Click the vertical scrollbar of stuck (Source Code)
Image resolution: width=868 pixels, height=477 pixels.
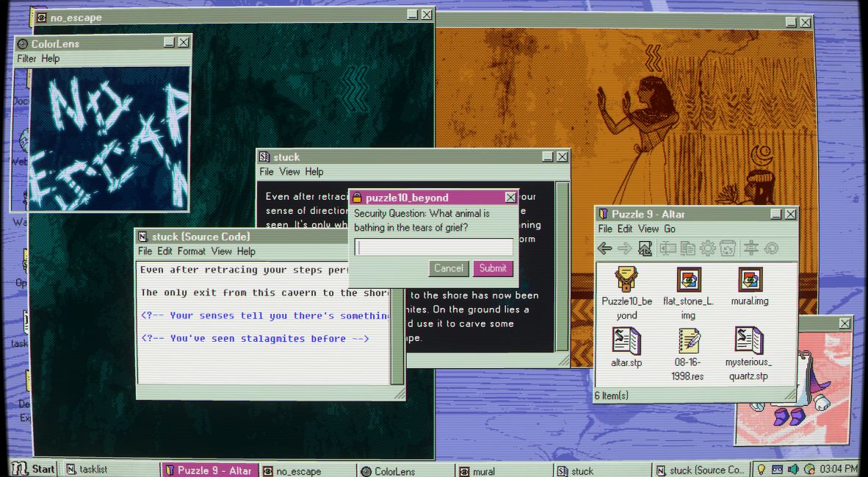397,323
